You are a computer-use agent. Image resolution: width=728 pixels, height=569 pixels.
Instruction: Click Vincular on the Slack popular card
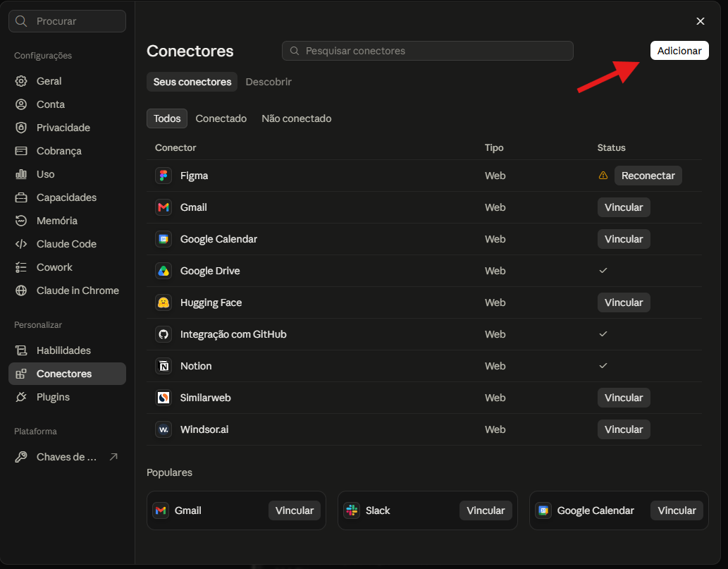[x=486, y=510]
